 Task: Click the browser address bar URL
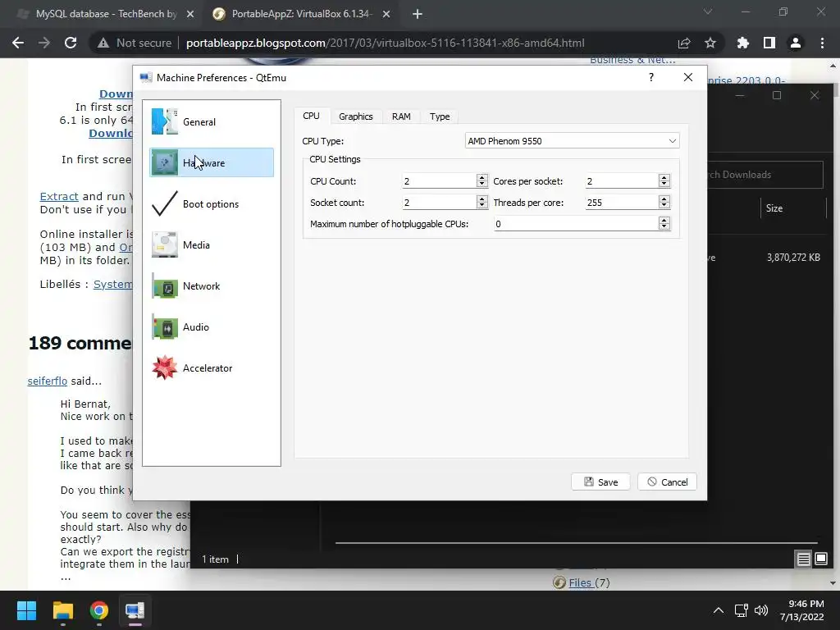pyautogui.click(x=385, y=43)
